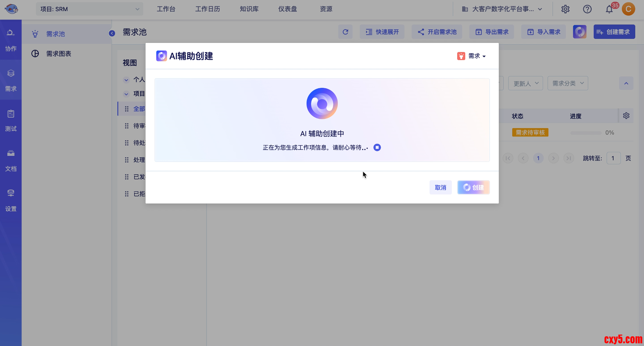Click the 0% progress bar in table

[586, 133]
